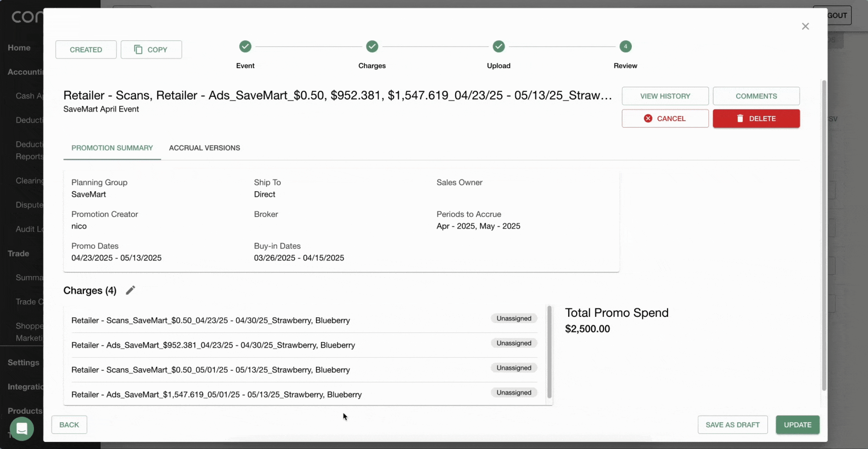
Task: Click the pencil icon next to Charges
Action: tap(130, 290)
